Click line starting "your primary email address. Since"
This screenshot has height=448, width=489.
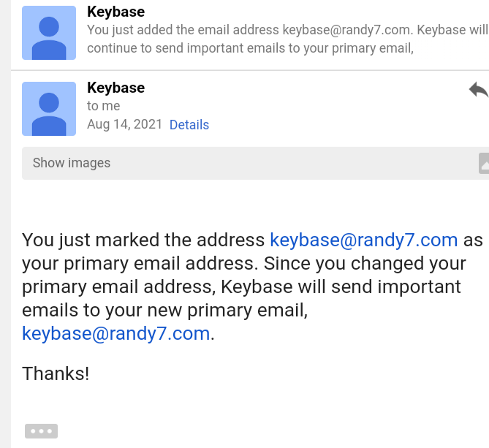[x=244, y=263]
